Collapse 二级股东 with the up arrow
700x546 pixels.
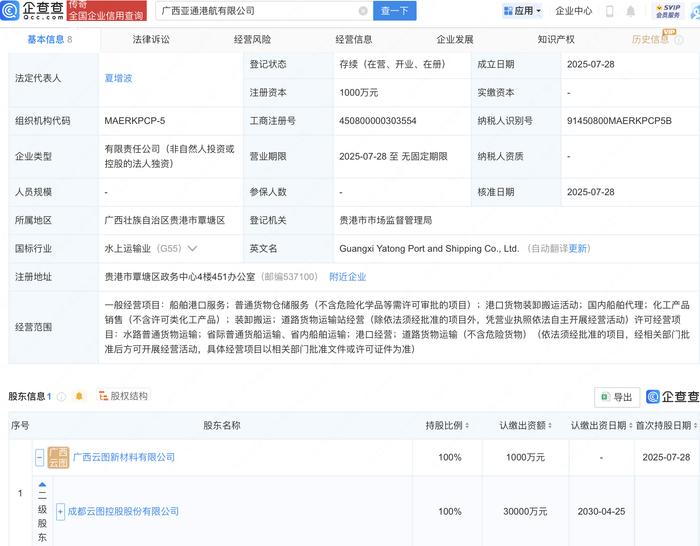(x=42, y=484)
